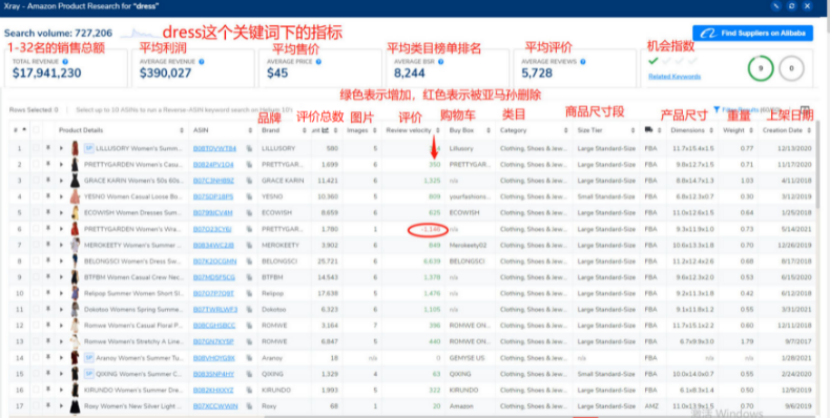Expand row 3 GRACE KARIN details

tap(59, 180)
